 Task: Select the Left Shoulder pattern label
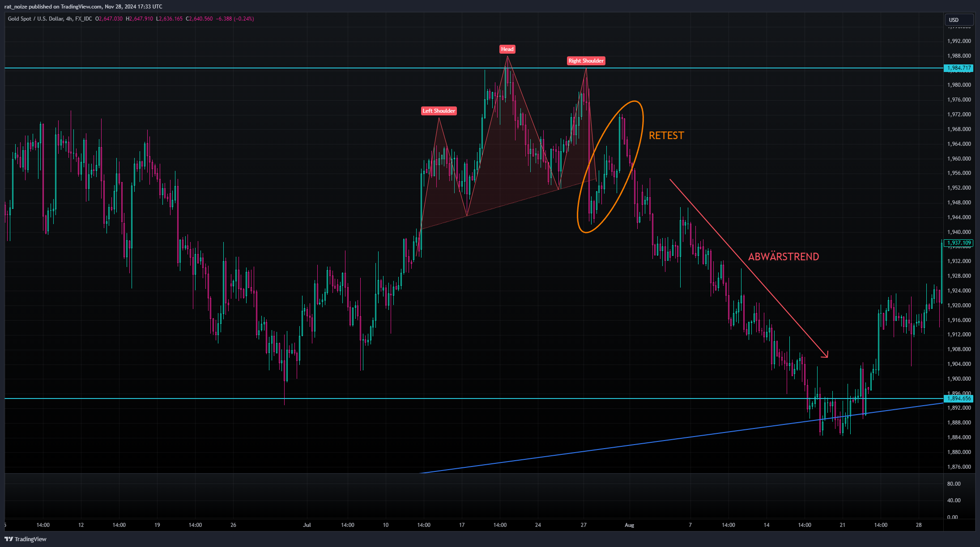(x=439, y=111)
